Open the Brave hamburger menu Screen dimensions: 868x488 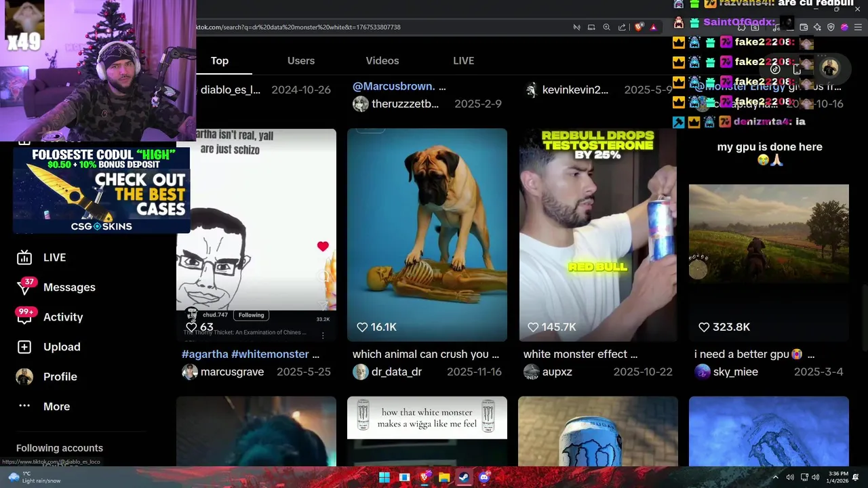point(858,27)
